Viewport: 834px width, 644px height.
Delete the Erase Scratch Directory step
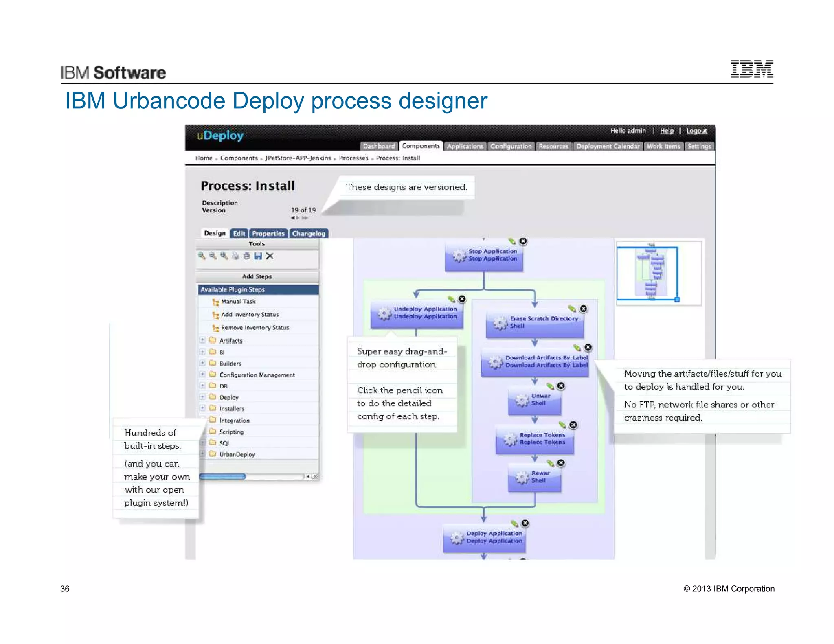tap(584, 309)
